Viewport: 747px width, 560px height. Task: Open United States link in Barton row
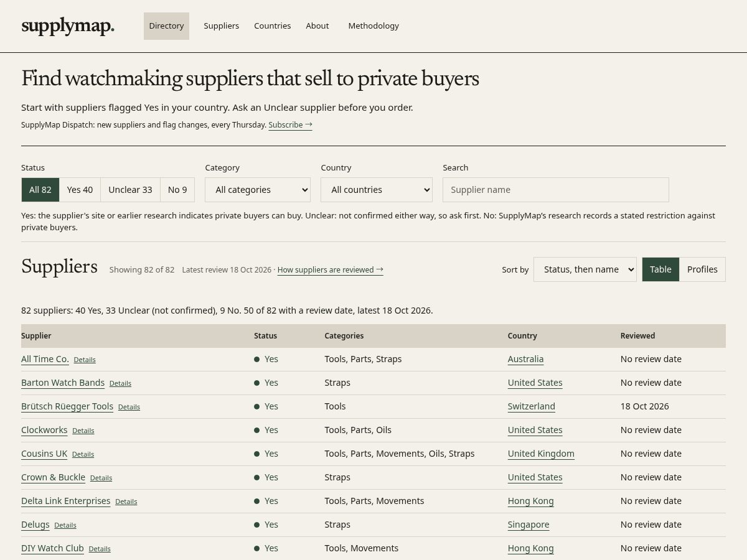point(535,383)
